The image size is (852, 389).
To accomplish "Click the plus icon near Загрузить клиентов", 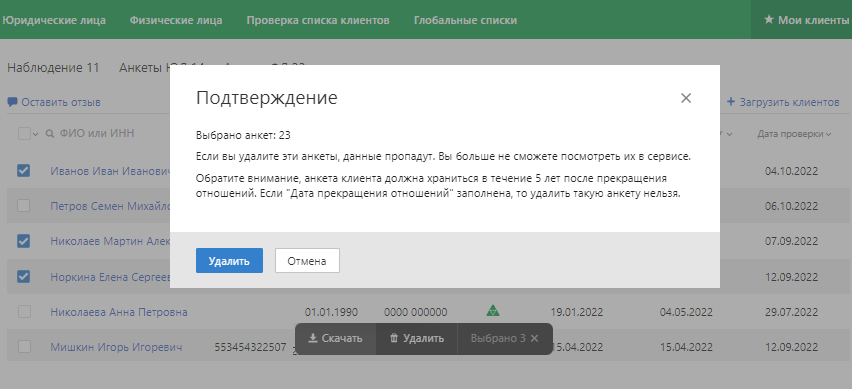I will 731,102.
